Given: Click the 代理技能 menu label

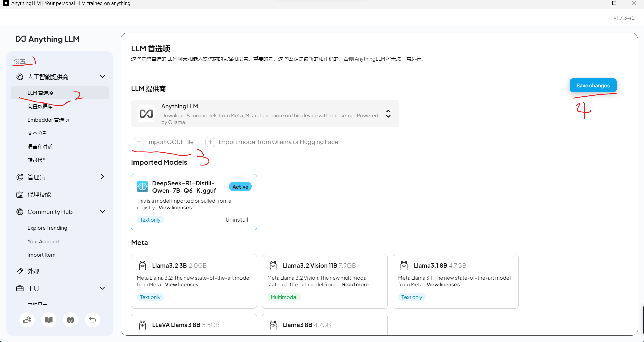Looking at the screenshot, I should coord(39,195).
